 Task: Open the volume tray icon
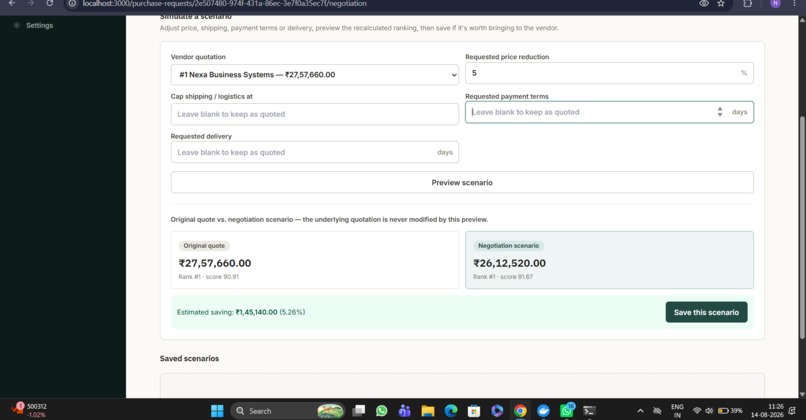(x=709, y=411)
